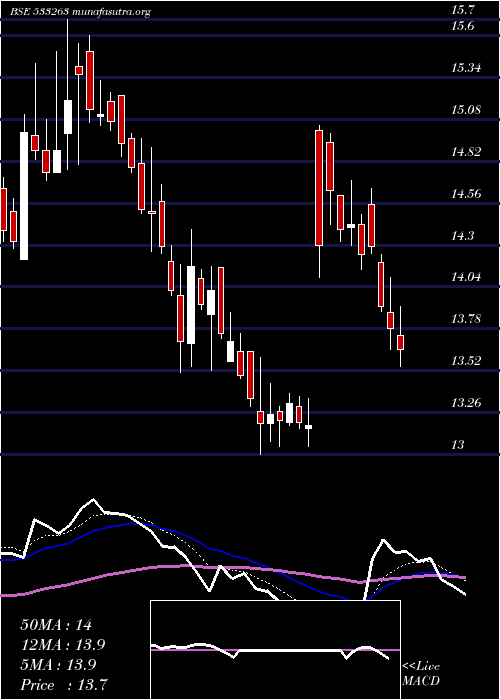500x700 pixels.
Task: Select the 15.34 price level label
Action: pos(466,68)
